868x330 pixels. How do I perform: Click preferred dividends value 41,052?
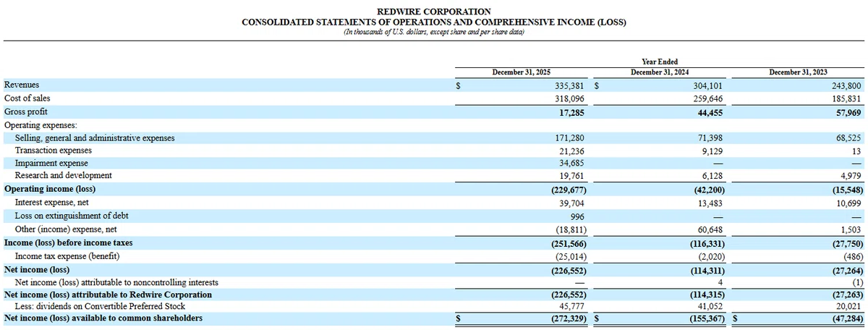[710, 307]
